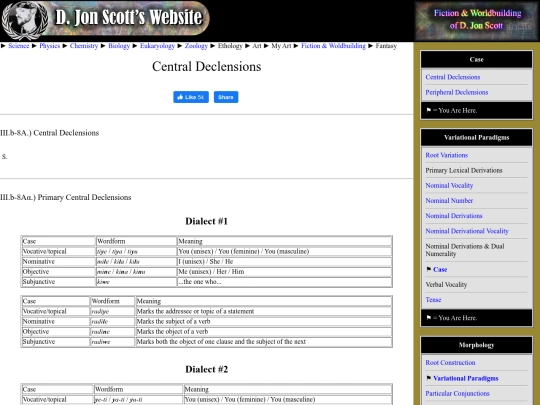
Task: Navigate to Zoology breadcrumb
Action: 196,46
